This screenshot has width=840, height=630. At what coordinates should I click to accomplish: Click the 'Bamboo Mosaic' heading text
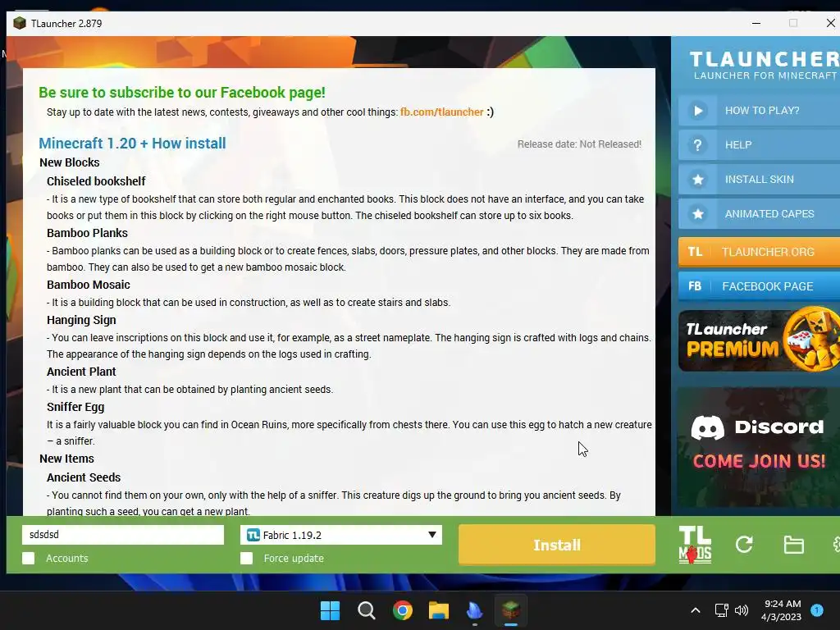[89, 285]
